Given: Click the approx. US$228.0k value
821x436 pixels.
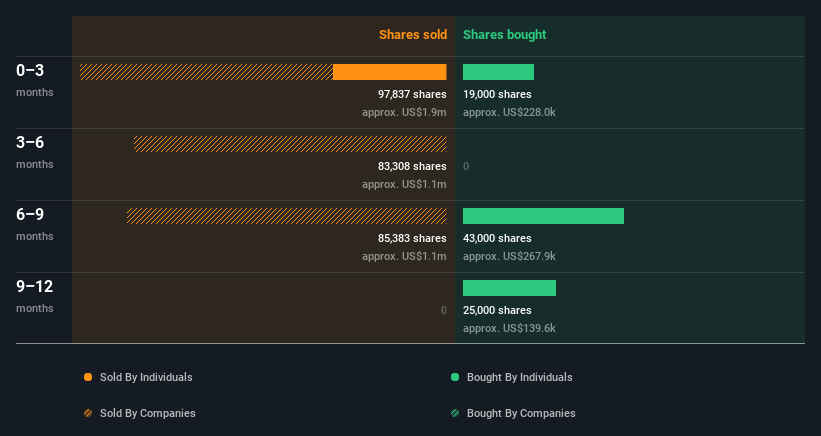Looking at the screenshot, I should (x=509, y=112).
